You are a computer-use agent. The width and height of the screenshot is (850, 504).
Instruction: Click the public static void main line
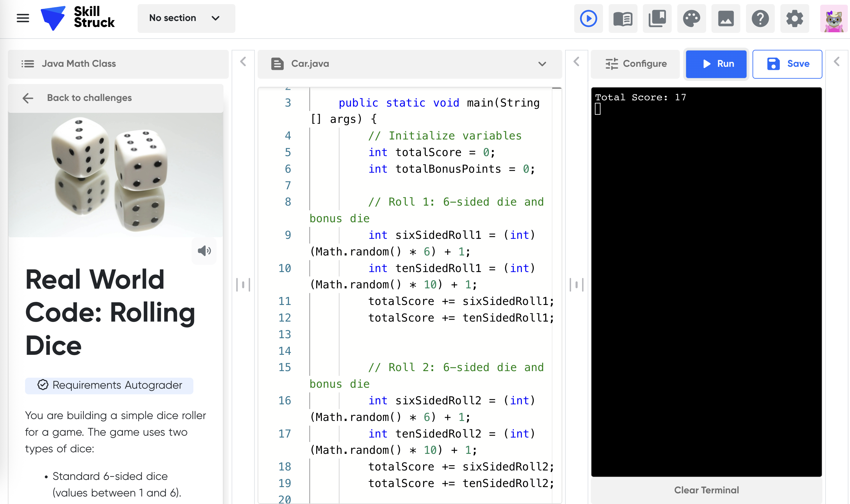[439, 102]
